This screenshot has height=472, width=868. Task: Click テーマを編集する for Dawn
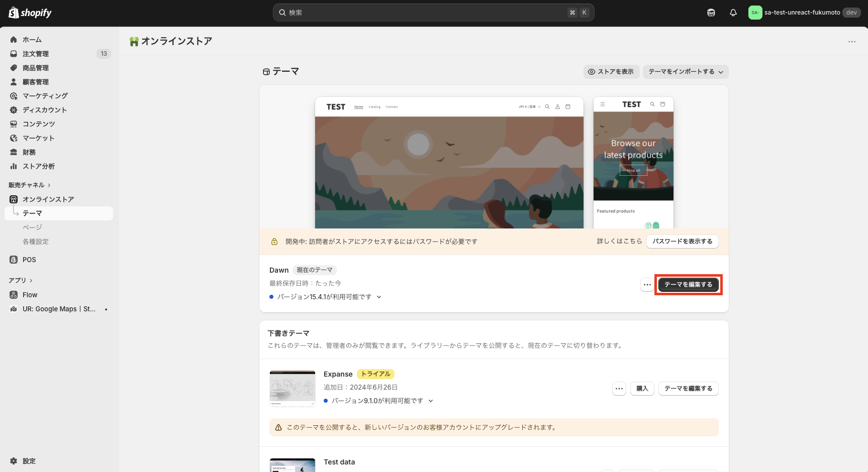(689, 285)
